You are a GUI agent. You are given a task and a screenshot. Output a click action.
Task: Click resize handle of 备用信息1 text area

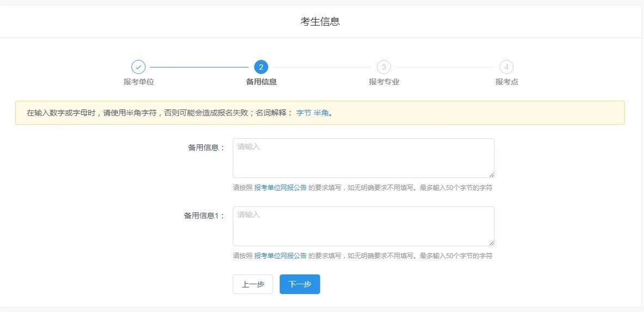pyautogui.click(x=491, y=243)
